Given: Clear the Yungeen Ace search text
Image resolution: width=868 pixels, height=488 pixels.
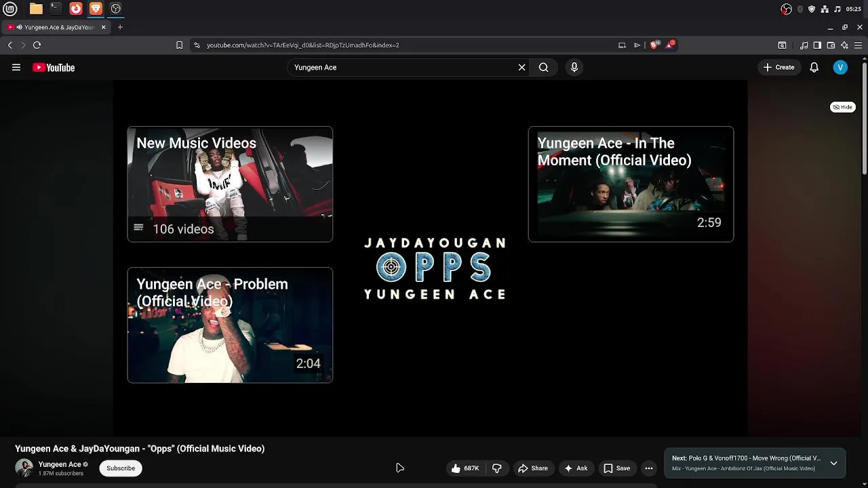Looking at the screenshot, I should (x=521, y=67).
